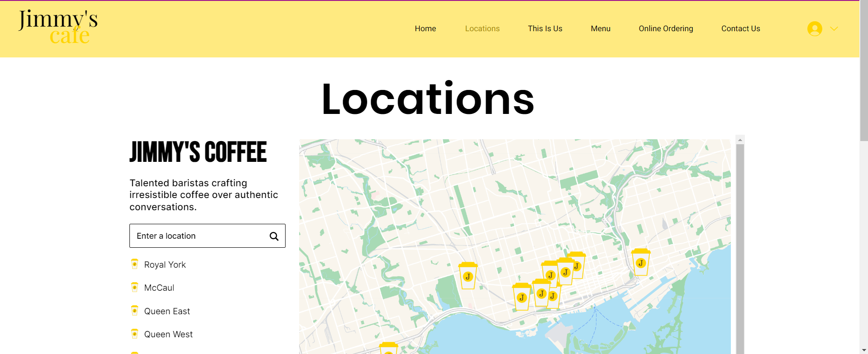Screen dimensions: 868x354
Task: Click the map panel vertical scrollbar thumb
Action: click(x=740, y=249)
